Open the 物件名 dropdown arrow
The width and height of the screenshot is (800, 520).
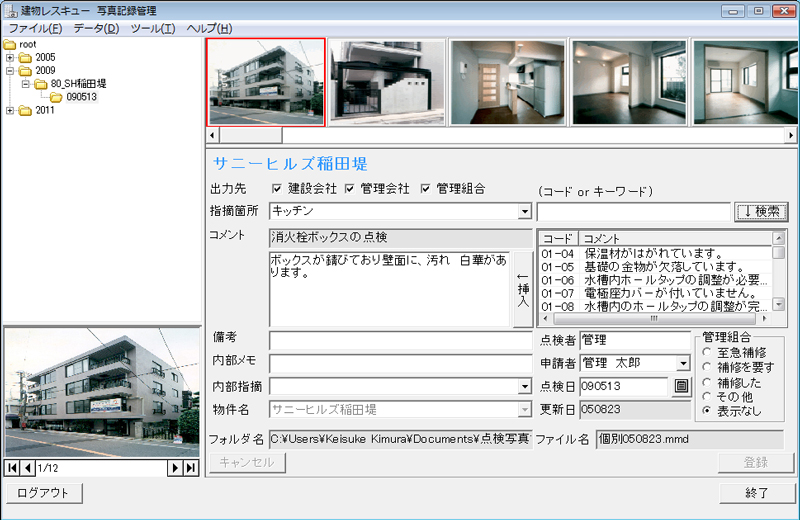[x=524, y=410]
